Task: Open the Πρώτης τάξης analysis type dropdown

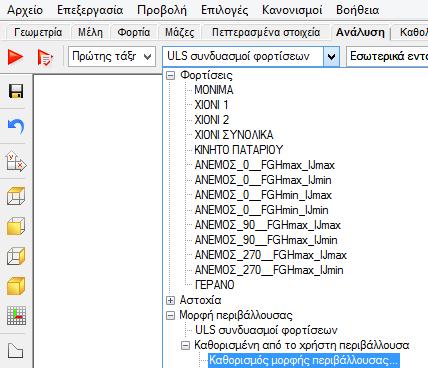Action: pyautogui.click(x=112, y=56)
